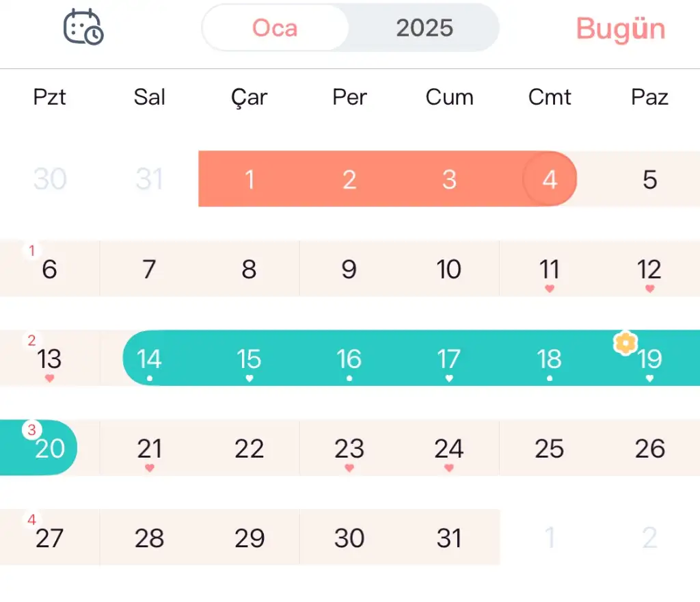Switch to the 2025 year tab

pos(425,28)
